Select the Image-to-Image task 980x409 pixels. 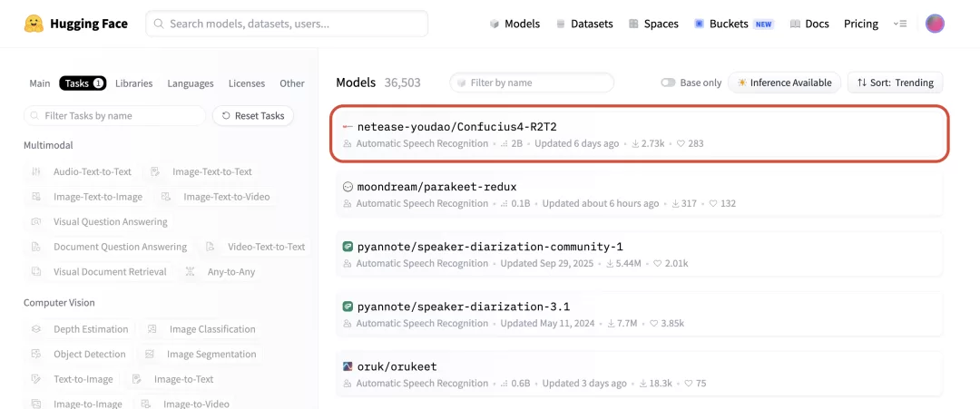pos(77,404)
